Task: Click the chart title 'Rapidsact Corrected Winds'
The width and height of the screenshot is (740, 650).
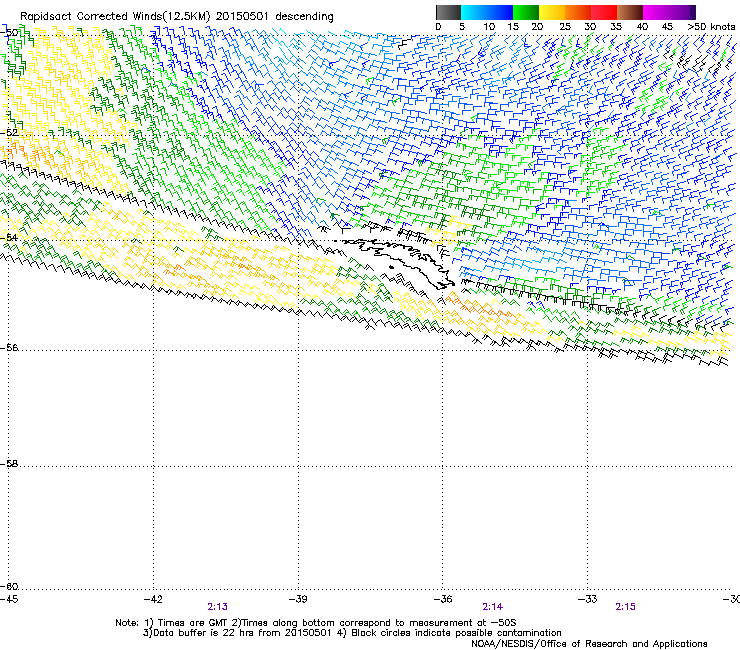Action: (91, 17)
